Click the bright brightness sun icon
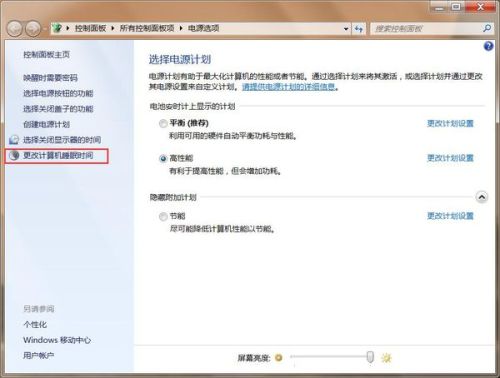The width and height of the screenshot is (500, 378). [x=386, y=358]
